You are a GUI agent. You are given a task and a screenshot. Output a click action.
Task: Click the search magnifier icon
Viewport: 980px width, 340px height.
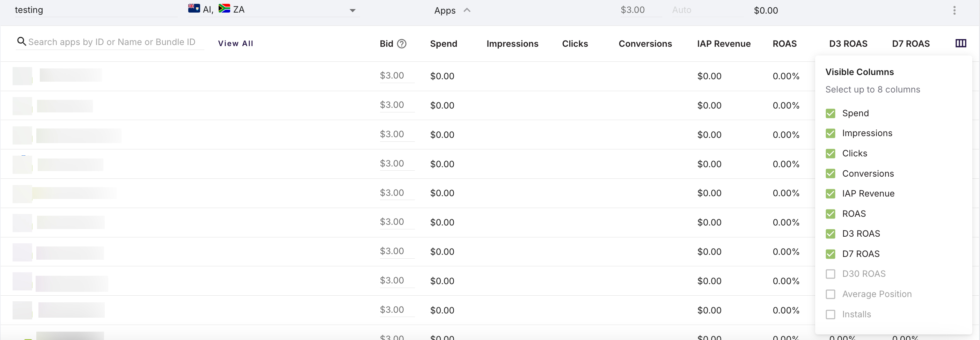(21, 42)
